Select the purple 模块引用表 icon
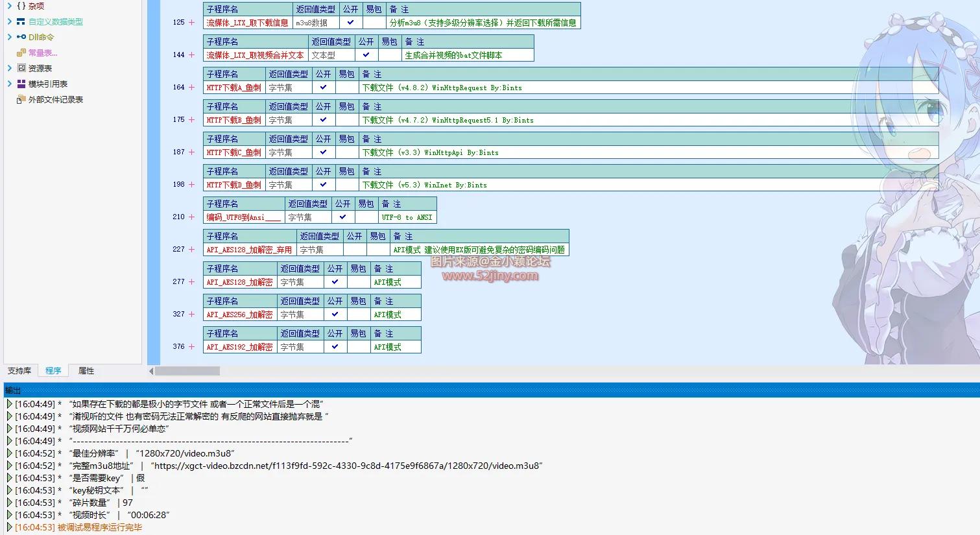This screenshot has width=980, height=535. pyautogui.click(x=21, y=84)
